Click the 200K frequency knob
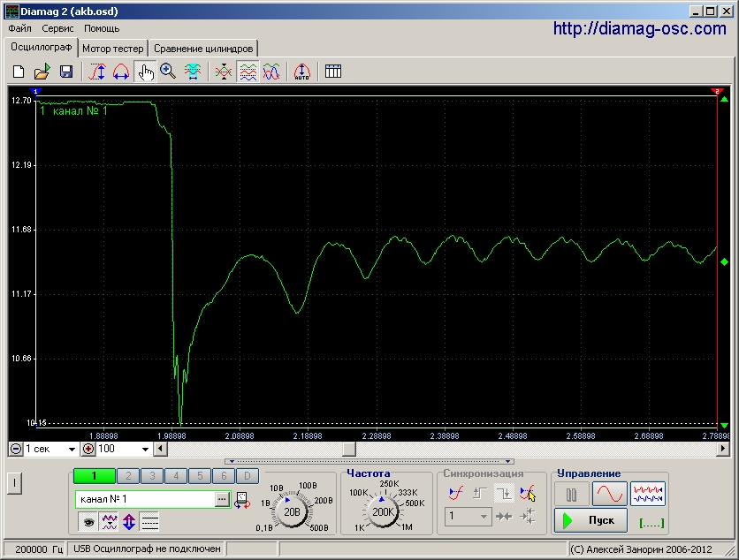 (383, 512)
